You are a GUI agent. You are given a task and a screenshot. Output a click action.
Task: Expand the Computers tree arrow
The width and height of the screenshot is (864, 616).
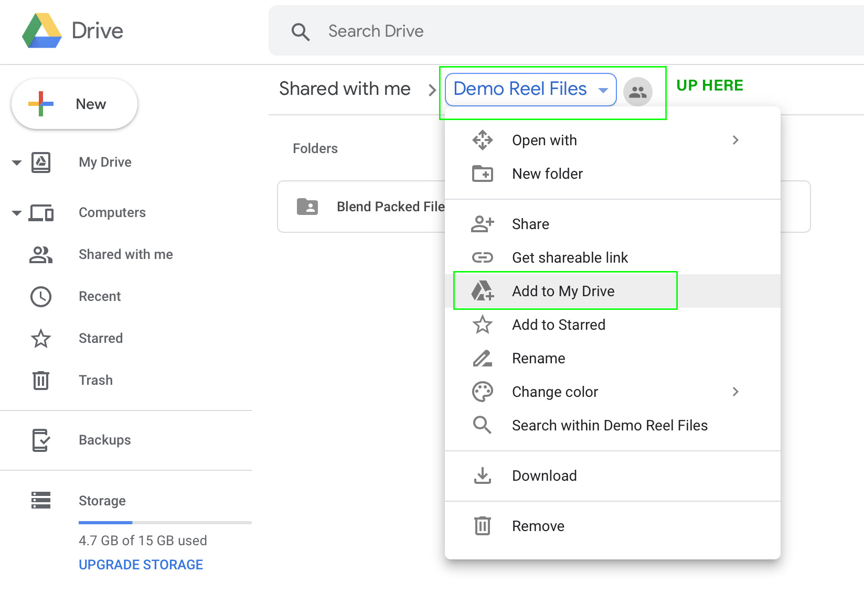pos(17,213)
